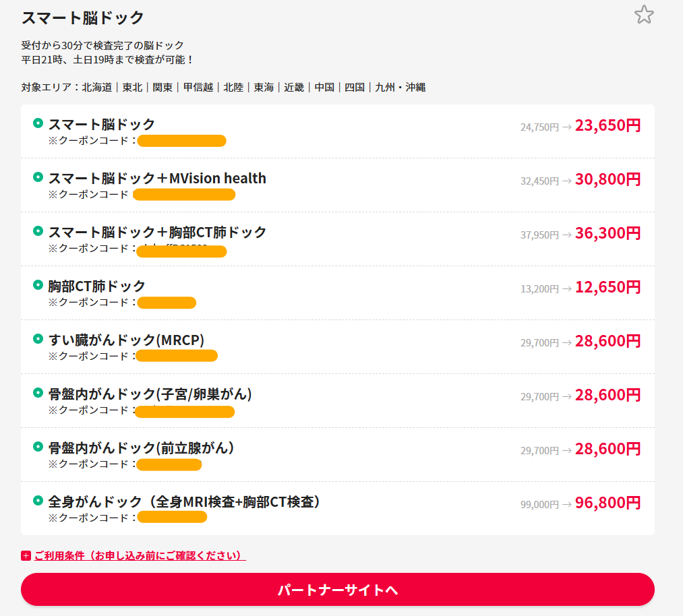Image resolution: width=683 pixels, height=616 pixels.
Task: Click bullet icon for 骨盤内がんドック(子宮/卵巣がん)
Action: [x=38, y=393]
